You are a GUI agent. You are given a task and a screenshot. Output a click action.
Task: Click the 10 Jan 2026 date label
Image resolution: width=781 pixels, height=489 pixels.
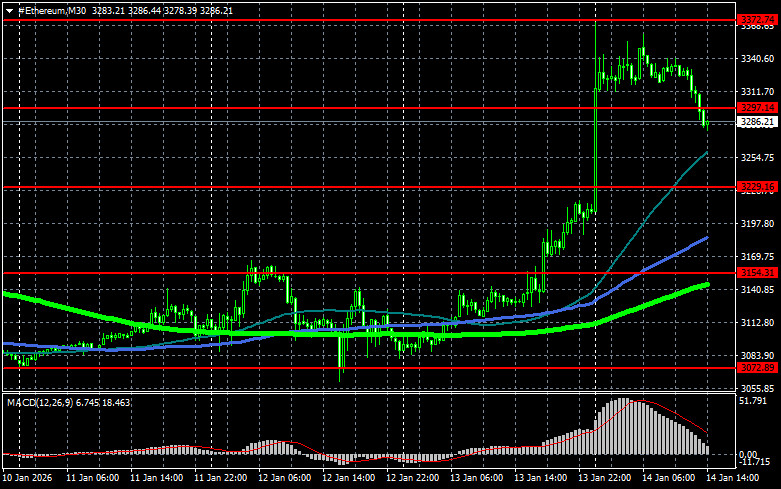(x=27, y=478)
